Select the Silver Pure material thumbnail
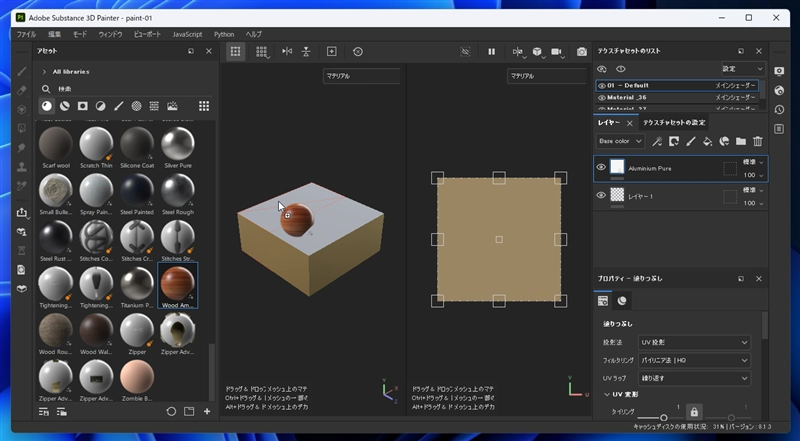Viewport: 800px width, 441px height. (x=178, y=148)
